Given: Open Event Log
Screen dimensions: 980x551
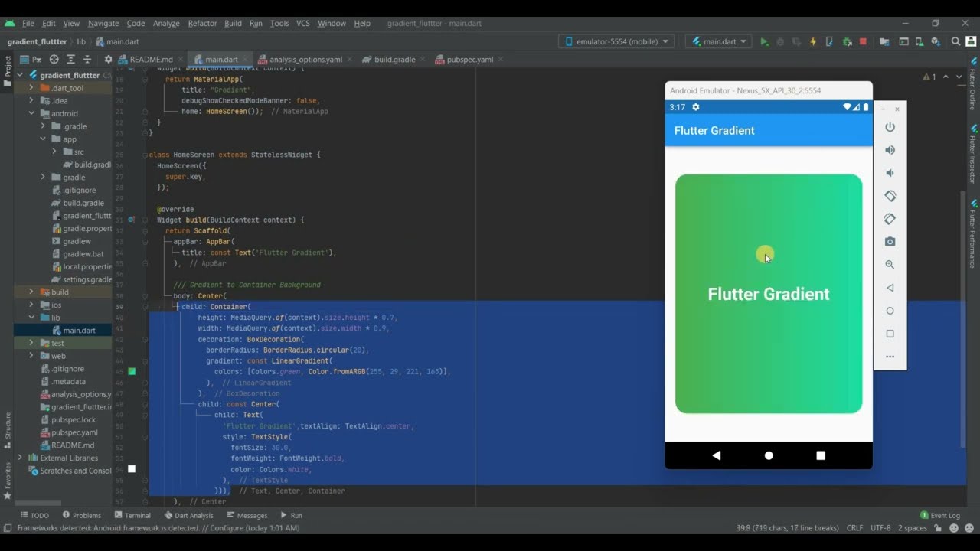Looking at the screenshot, I should pyautogui.click(x=939, y=515).
